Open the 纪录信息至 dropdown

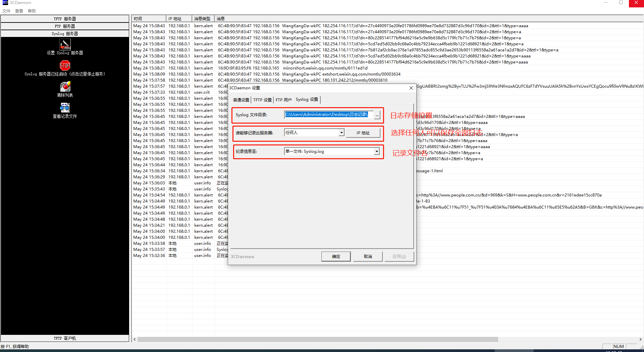377,151
